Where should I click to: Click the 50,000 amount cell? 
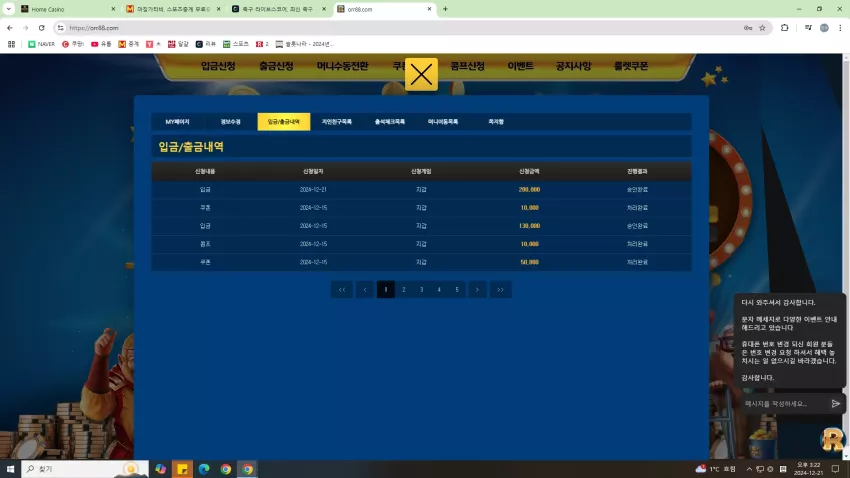(529, 262)
